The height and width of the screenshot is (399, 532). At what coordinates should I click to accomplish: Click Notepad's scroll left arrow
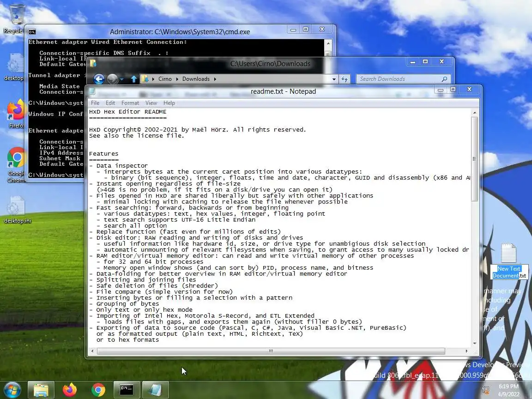[x=92, y=351]
